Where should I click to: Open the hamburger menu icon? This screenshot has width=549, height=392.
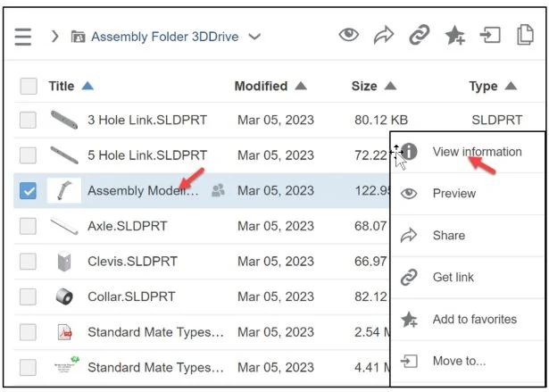23,37
